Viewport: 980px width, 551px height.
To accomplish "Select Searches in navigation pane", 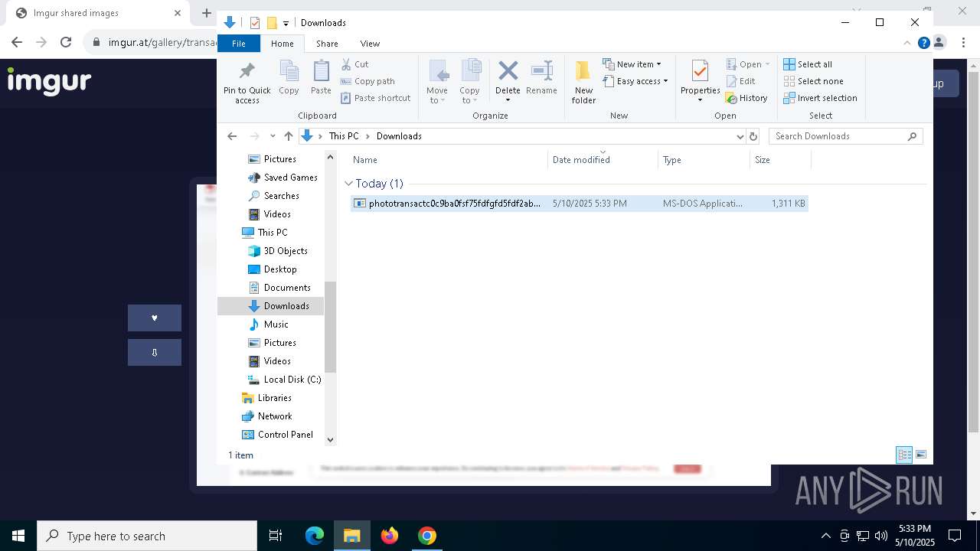I will pyautogui.click(x=273, y=196).
